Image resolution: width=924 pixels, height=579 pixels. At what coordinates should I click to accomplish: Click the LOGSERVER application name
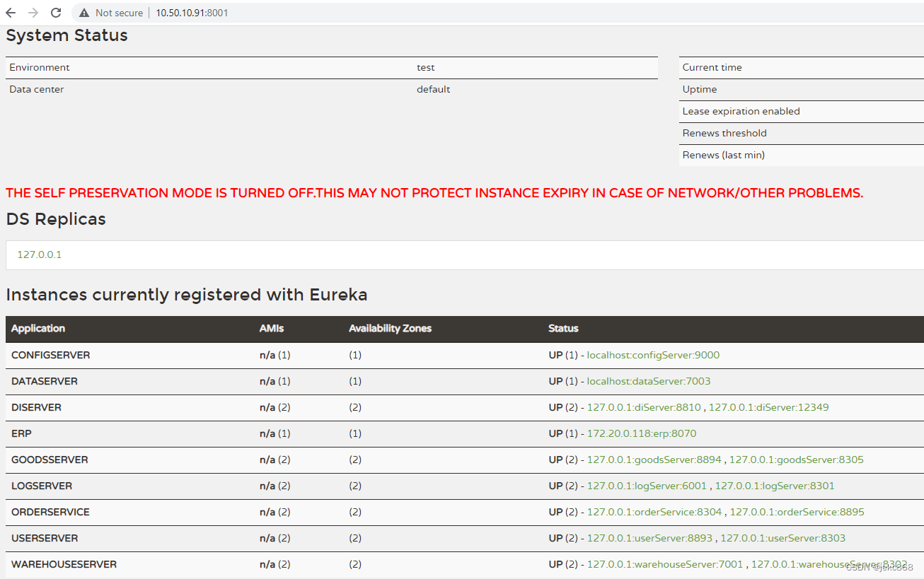click(42, 486)
